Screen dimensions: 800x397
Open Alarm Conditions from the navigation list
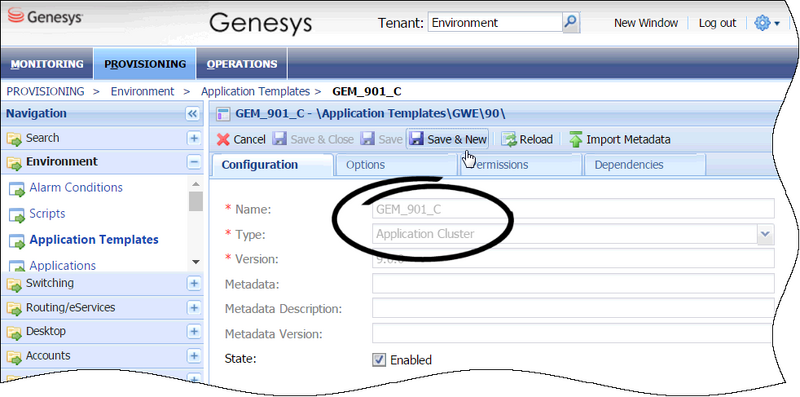pyautogui.click(x=76, y=187)
